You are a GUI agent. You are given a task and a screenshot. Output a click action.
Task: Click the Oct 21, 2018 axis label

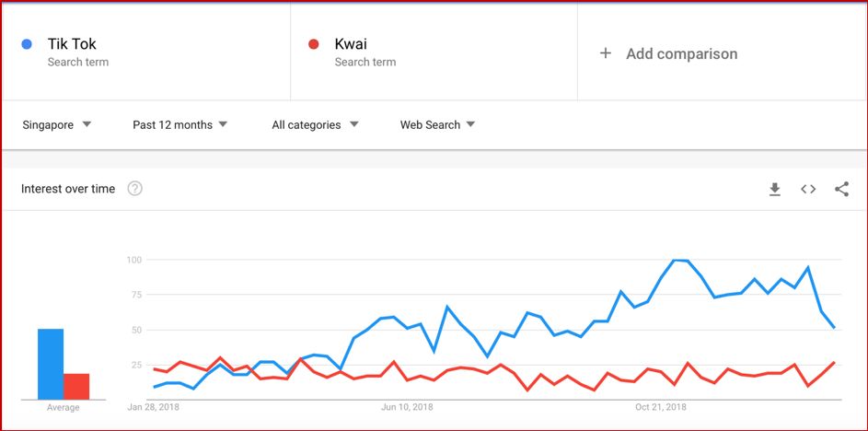click(x=661, y=407)
